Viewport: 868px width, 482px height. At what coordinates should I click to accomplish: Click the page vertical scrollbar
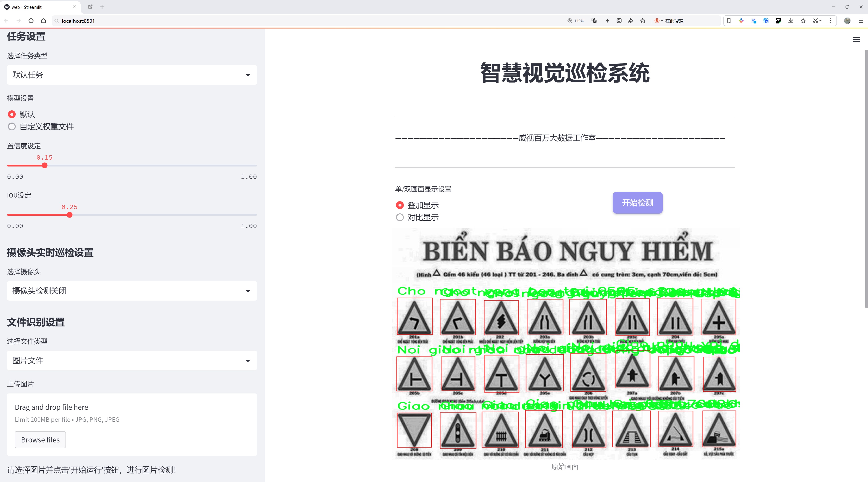[866, 179]
